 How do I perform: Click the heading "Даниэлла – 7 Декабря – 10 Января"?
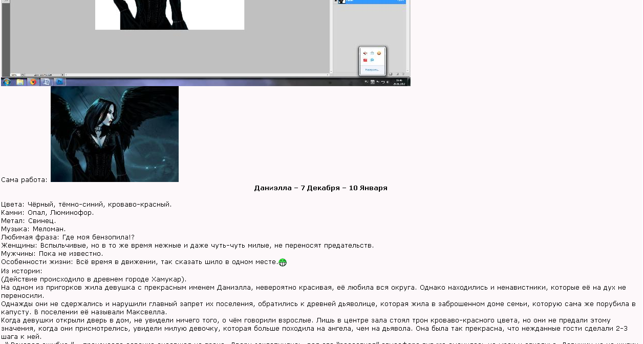(320, 188)
